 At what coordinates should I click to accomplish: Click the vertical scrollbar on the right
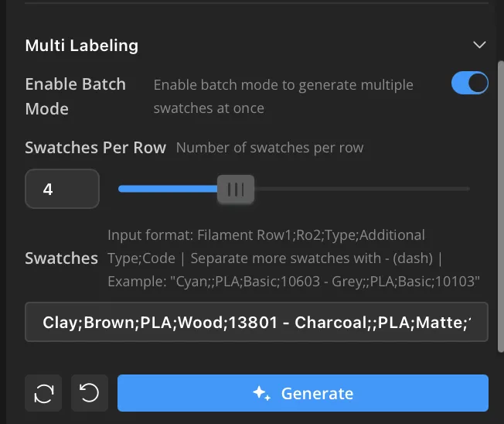pyautogui.click(x=500, y=206)
